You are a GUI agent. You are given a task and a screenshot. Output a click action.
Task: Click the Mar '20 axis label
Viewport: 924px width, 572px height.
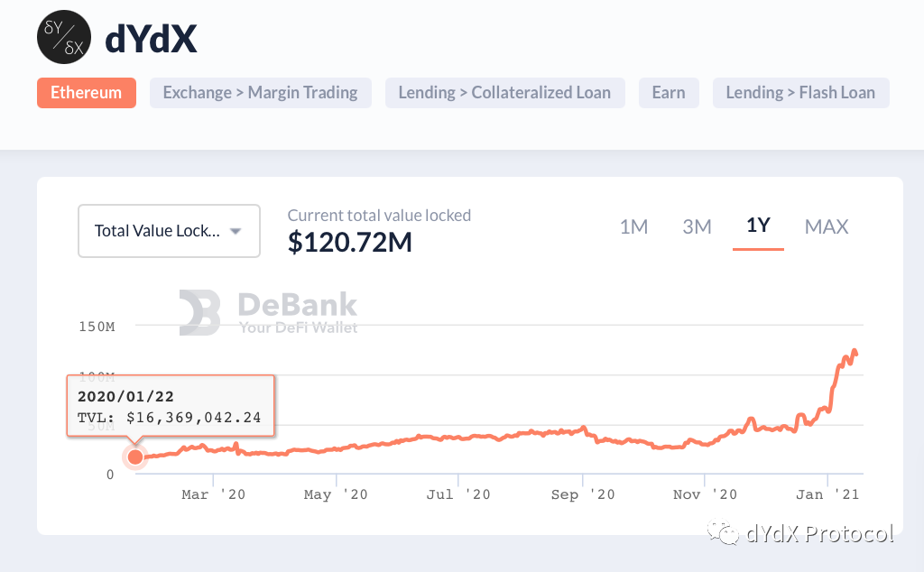click(213, 494)
